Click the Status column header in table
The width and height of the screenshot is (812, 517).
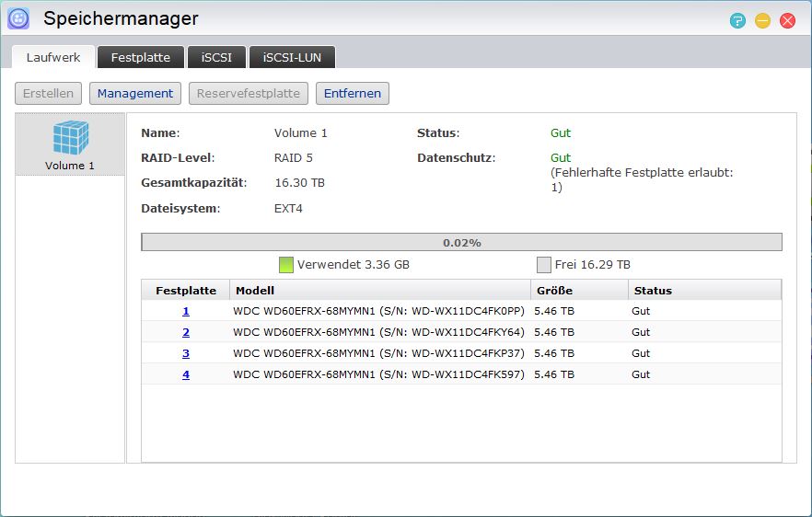pos(705,291)
